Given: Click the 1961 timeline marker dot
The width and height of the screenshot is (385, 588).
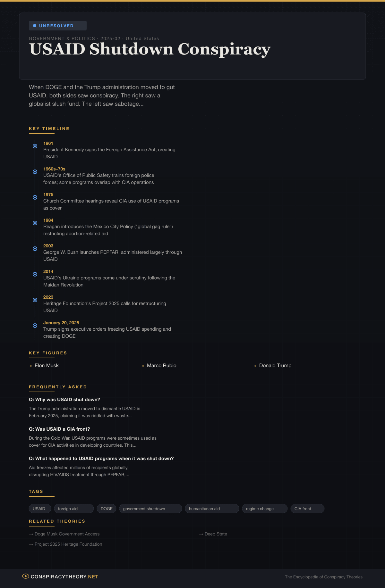Looking at the screenshot, I should click(x=35, y=146).
